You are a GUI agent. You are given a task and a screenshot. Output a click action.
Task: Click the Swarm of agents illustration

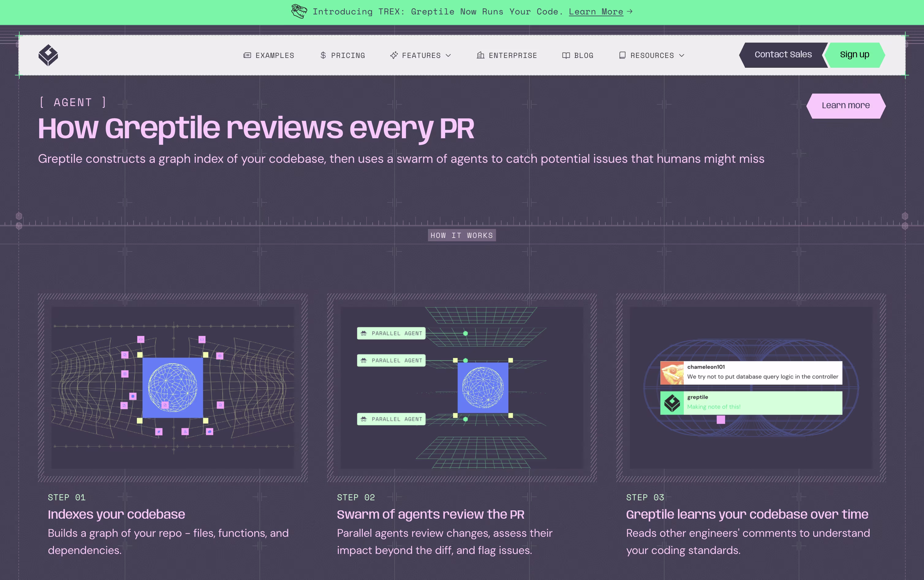coord(462,387)
